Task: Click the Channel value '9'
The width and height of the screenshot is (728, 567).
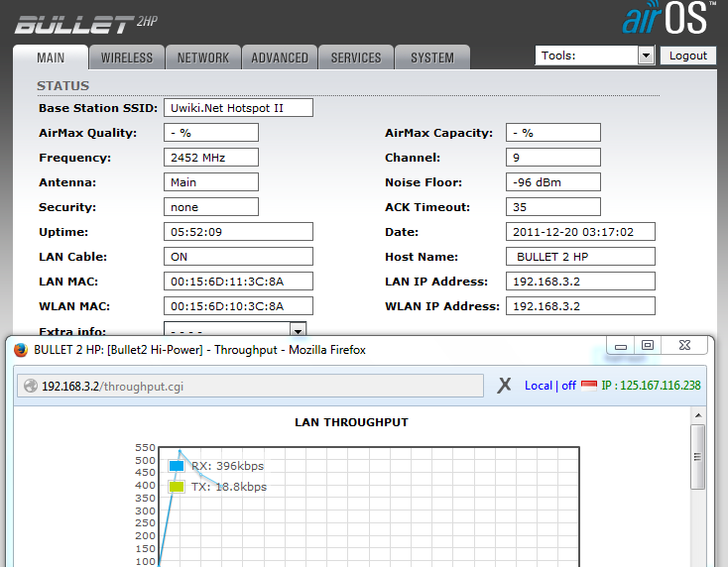Action: 553,158
